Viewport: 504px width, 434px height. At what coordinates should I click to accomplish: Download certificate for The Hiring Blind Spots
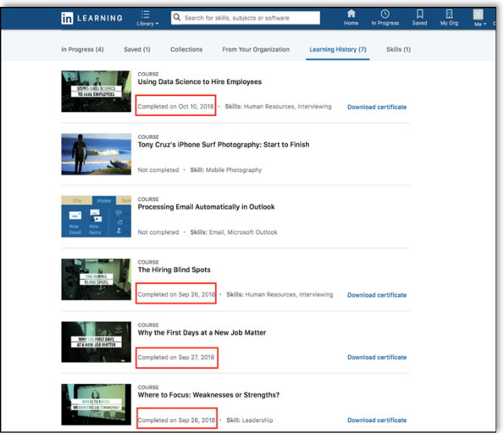[377, 295]
